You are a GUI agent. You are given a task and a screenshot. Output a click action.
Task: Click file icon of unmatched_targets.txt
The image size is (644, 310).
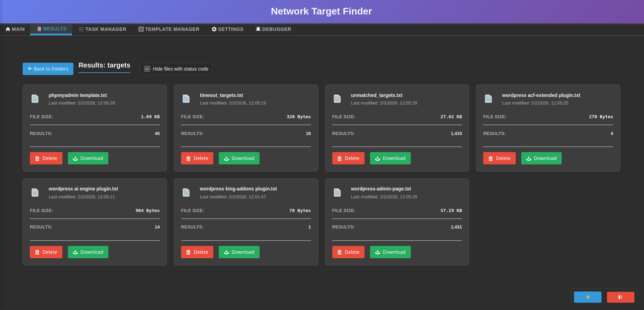tap(337, 98)
